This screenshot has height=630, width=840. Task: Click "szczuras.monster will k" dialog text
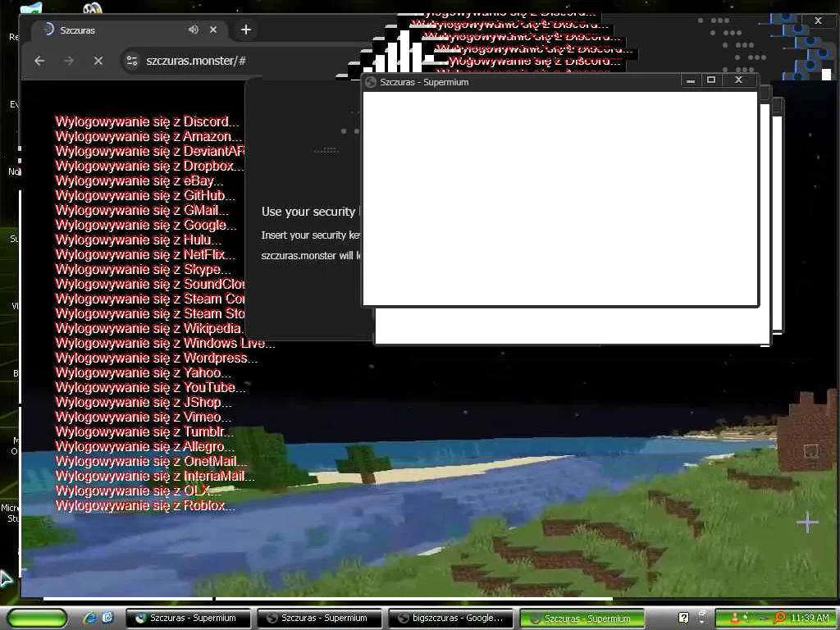click(x=311, y=256)
